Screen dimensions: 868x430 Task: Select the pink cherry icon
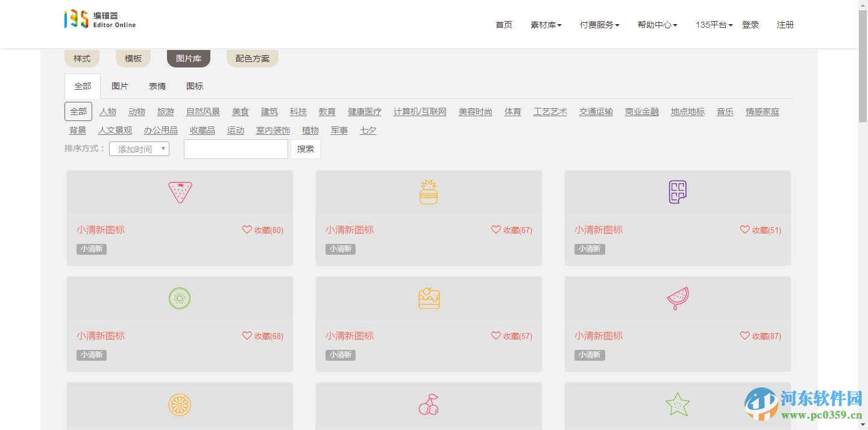point(429,404)
